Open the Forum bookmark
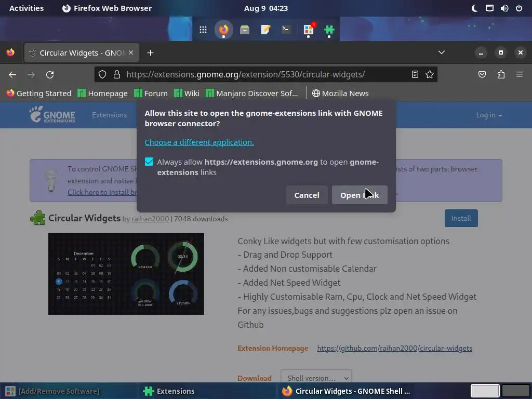Viewport: 532px width, 399px height. pyautogui.click(x=151, y=94)
